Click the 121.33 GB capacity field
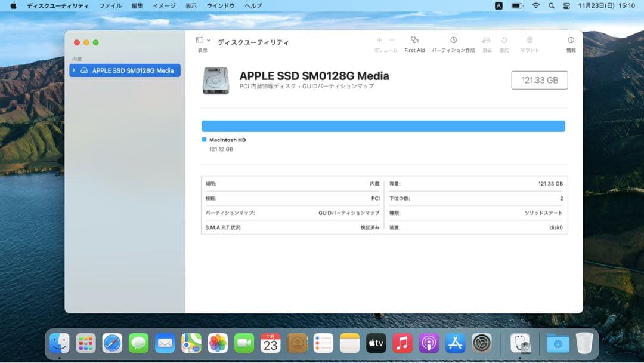 (x=540, y=79)
